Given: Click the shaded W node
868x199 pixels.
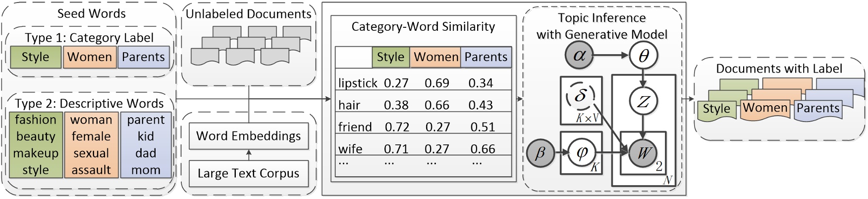Looking at the screenshot, I should (643, 153).
